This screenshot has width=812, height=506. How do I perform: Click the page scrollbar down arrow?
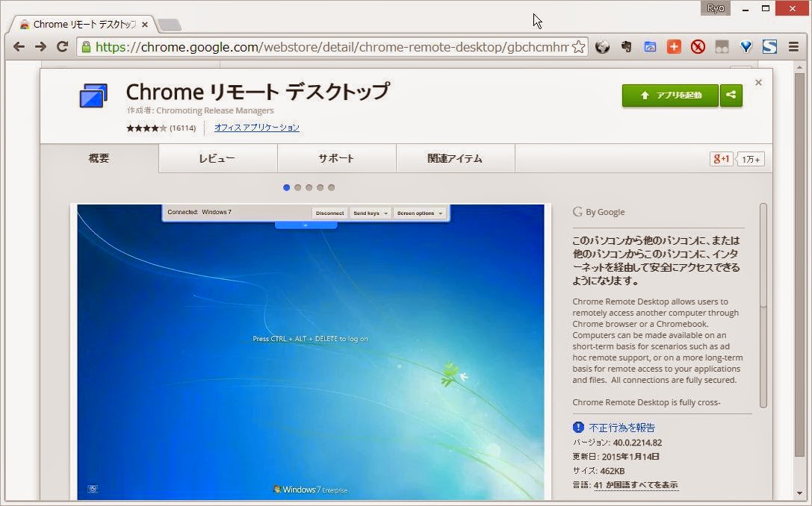[x=799, y=494]
